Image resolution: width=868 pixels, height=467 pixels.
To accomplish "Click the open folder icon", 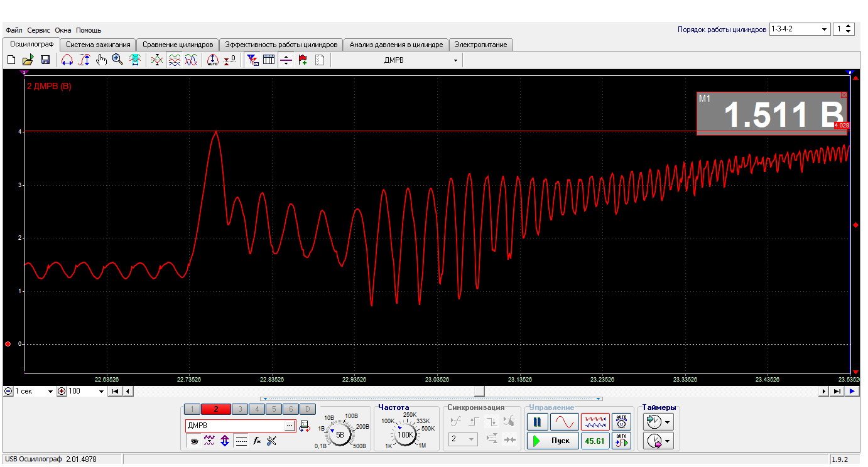I will coord(28,60).
